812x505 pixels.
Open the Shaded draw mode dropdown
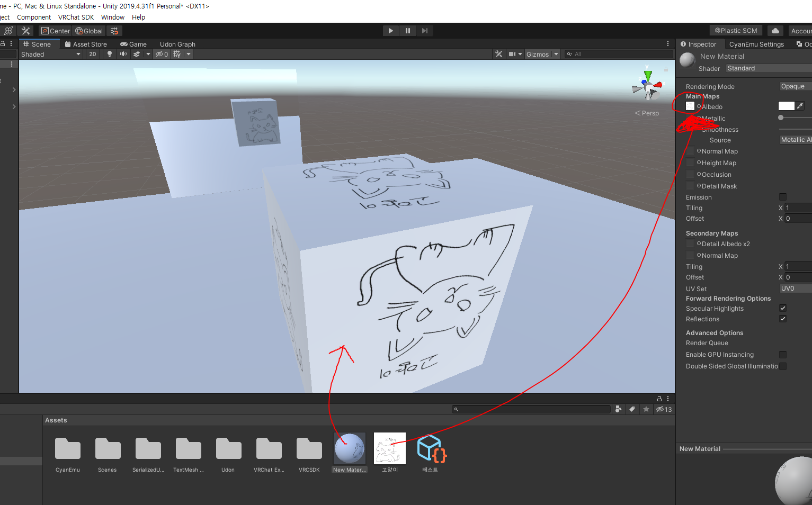(x=51, y=54)
